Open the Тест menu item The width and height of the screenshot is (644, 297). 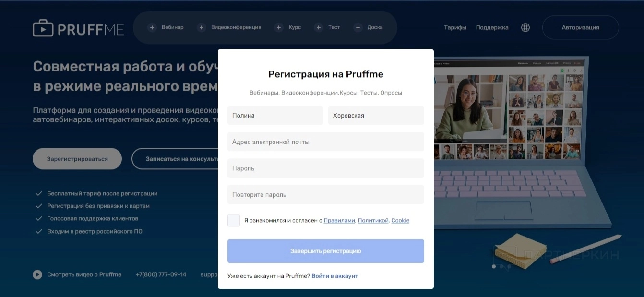(x=334, y=27)
